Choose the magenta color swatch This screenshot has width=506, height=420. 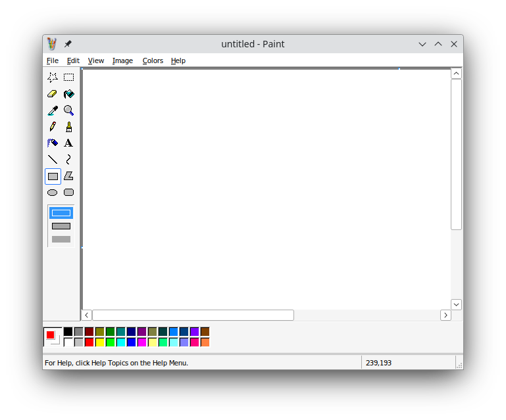click(x=142, y=342)
